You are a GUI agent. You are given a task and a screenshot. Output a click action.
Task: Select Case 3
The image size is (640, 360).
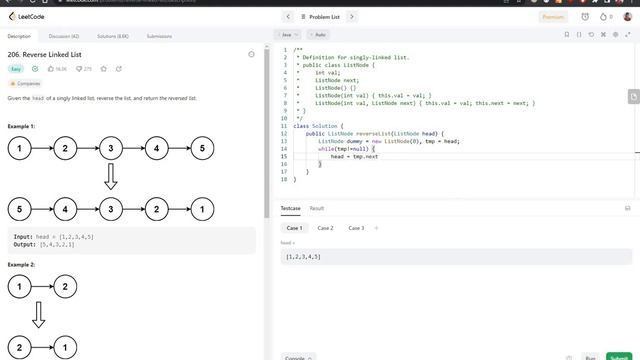[356, 228]
